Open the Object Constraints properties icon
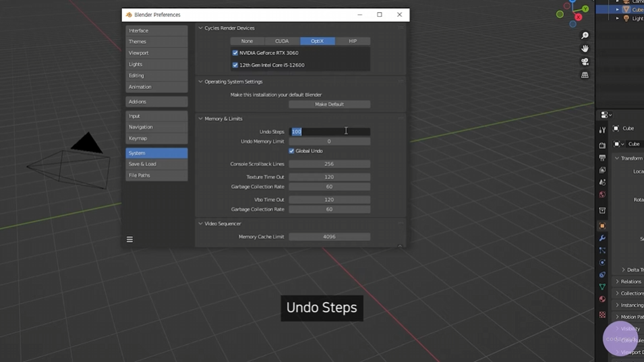 (602, 274)
